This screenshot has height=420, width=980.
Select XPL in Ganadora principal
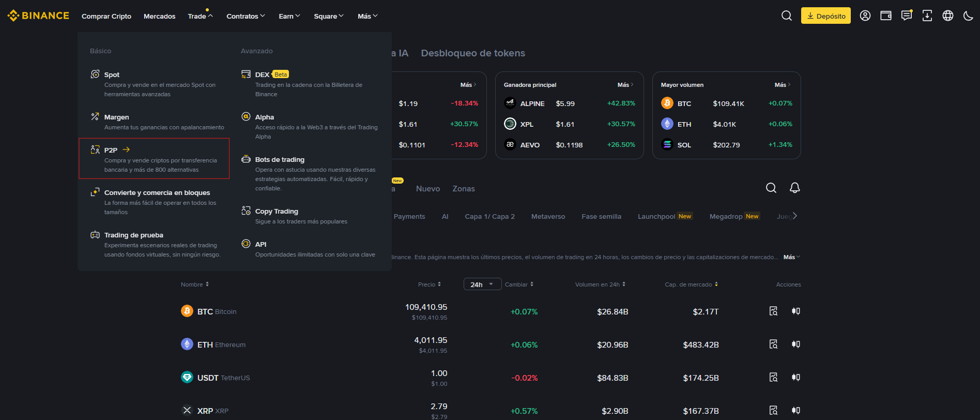click(570, 124)
